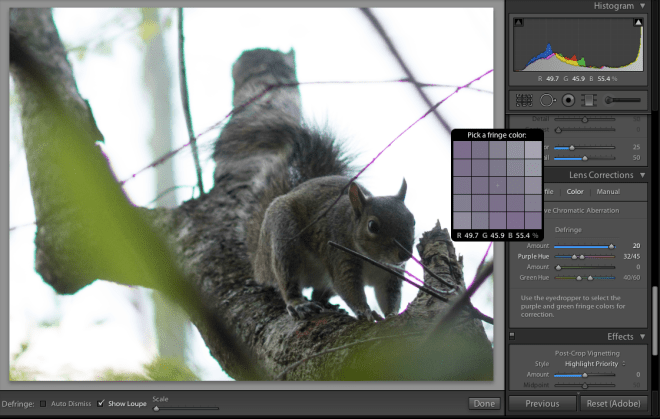Toggle the highlight clipping indicator in the histogram
This screenshot has height=419, width=660.
638,22
